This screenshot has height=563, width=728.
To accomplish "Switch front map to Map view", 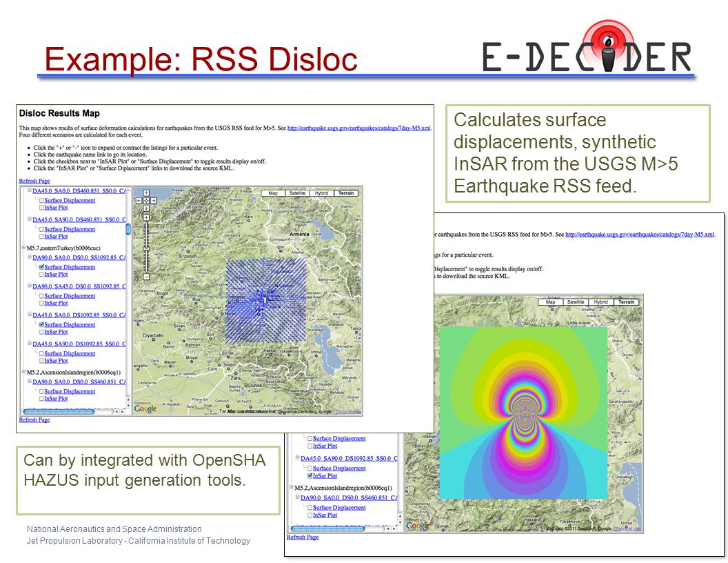I will [x=273, y=193].
